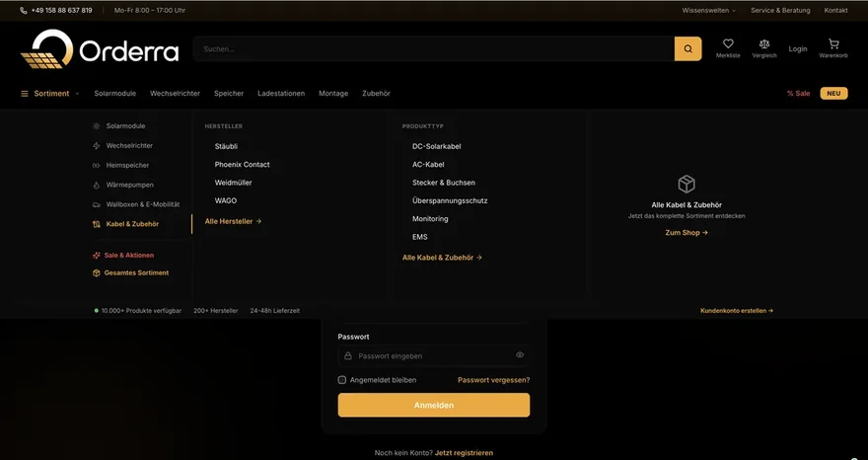Screen dimensions: 868x460
Task: Click Passwort vergessen? link
Action: click(x=494, y=380)
